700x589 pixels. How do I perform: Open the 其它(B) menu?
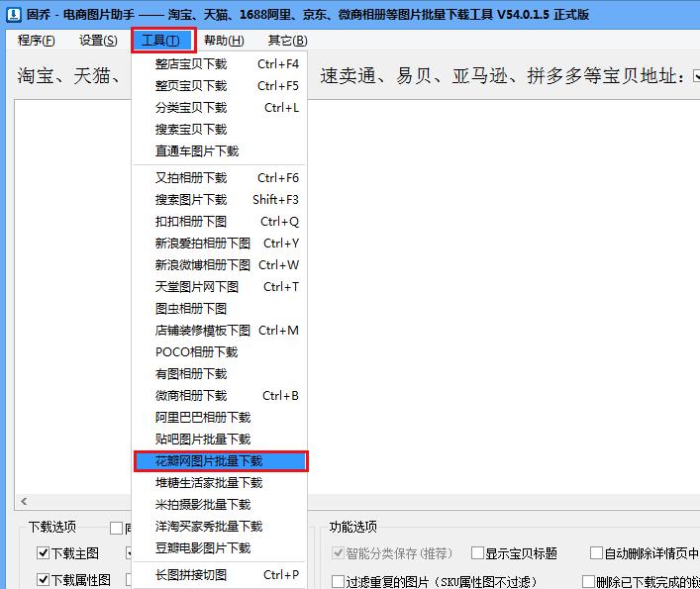tap(287, 41)
